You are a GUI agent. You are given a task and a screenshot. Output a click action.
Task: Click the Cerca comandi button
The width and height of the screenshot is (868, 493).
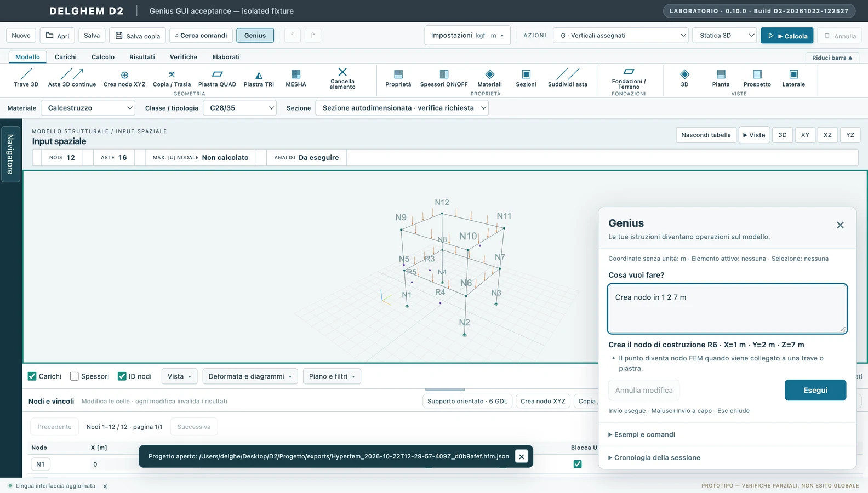click(201, 36)
